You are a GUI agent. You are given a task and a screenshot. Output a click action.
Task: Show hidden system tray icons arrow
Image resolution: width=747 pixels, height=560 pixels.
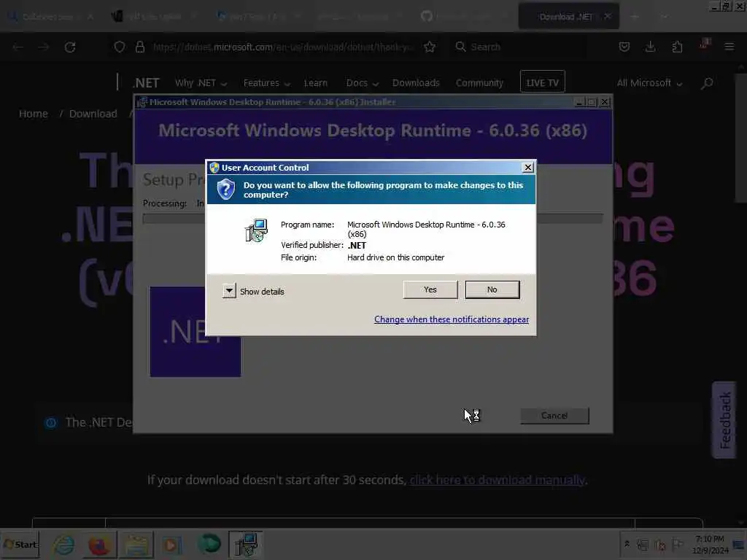[x=627, y=544]
